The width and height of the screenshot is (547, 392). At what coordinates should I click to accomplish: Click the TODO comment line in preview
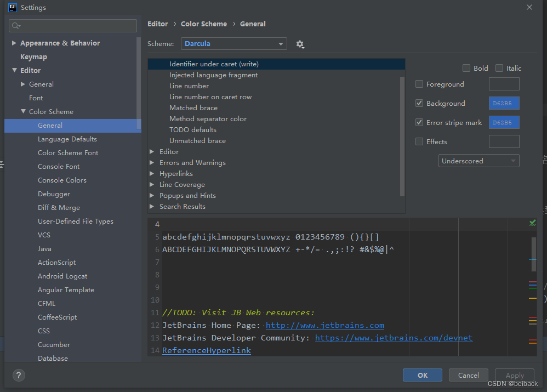[238, 313]
